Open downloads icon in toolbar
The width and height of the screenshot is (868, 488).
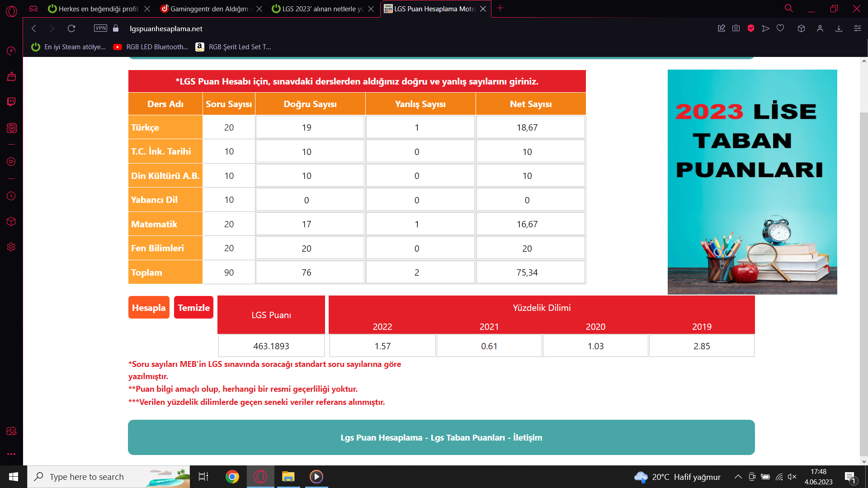[839, 28]
